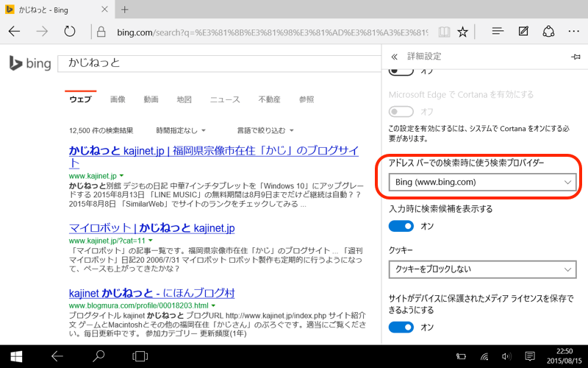Open reading view book icon
The width and height of the screenshot is (588, 368).
(x=443, y=32)
